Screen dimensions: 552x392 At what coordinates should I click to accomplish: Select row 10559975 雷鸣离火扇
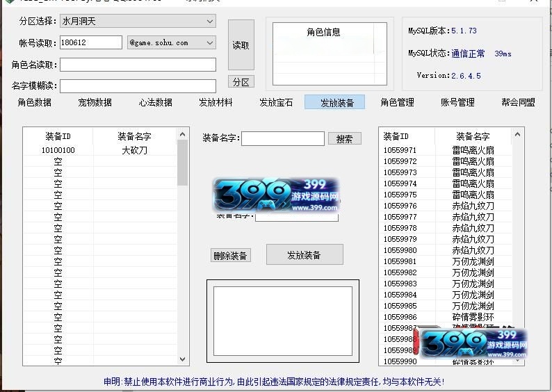pyautogui.click(x=446, y=195)
